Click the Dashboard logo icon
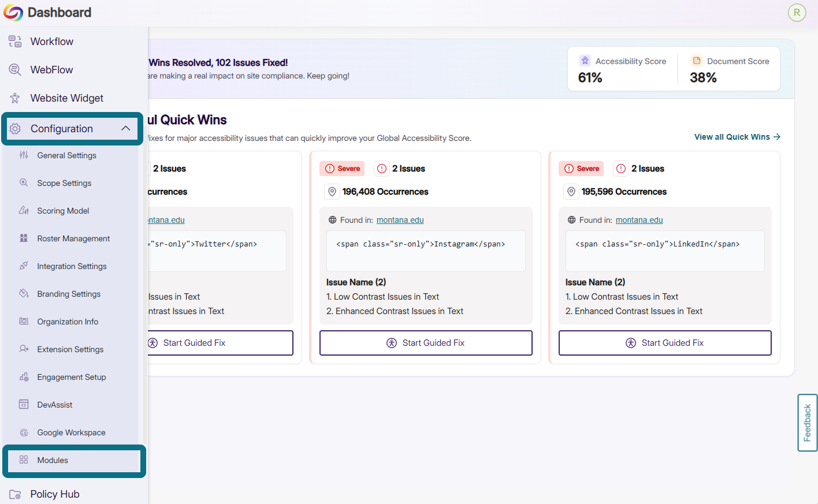The image size is (818, 504). [x=13, y=13]
